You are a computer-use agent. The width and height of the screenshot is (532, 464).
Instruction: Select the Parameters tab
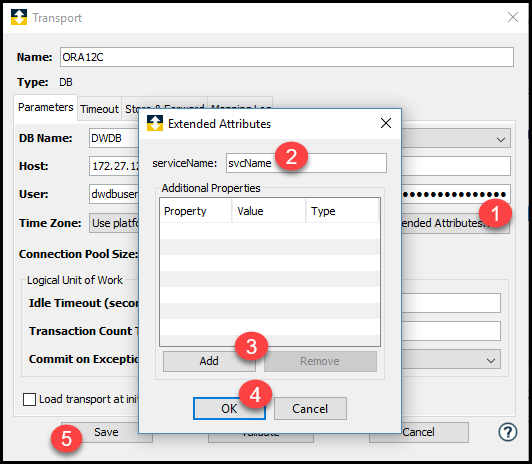tap(45, 108)
